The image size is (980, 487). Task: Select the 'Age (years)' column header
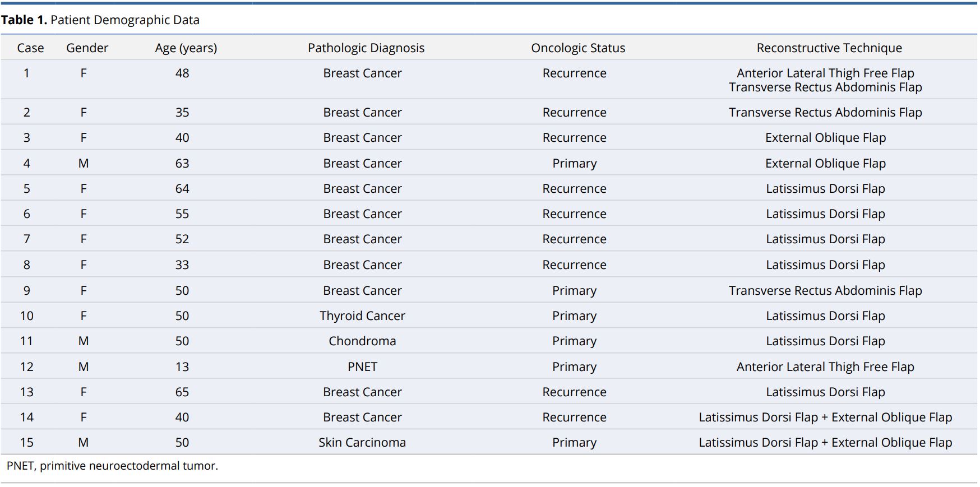coord(186,48)
